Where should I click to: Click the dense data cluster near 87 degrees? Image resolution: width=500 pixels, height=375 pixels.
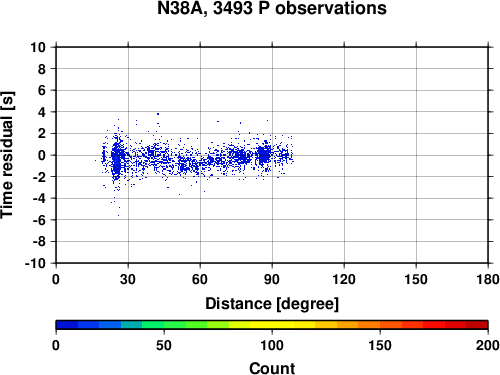[264, 154]
